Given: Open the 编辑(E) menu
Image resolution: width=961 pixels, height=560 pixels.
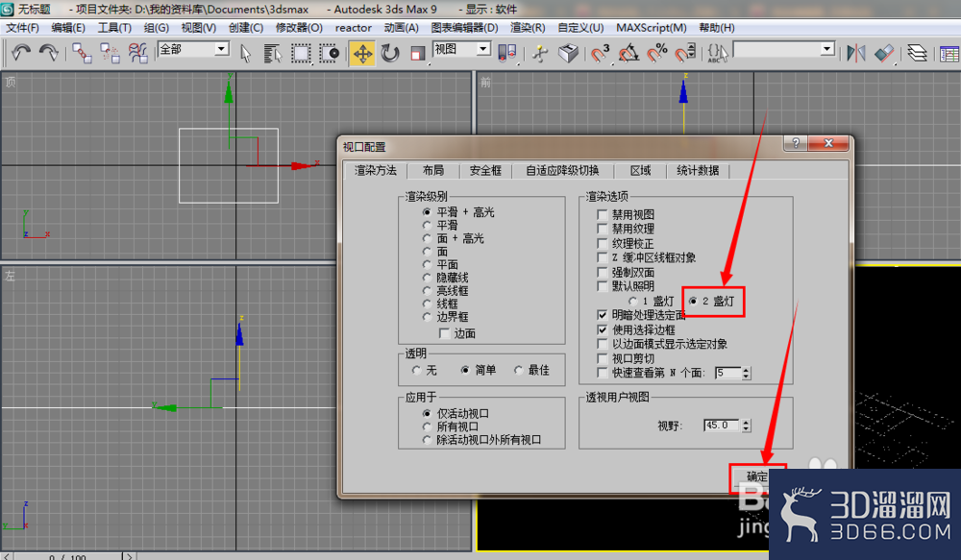Looking at the screenshot, I should point(68,28).
